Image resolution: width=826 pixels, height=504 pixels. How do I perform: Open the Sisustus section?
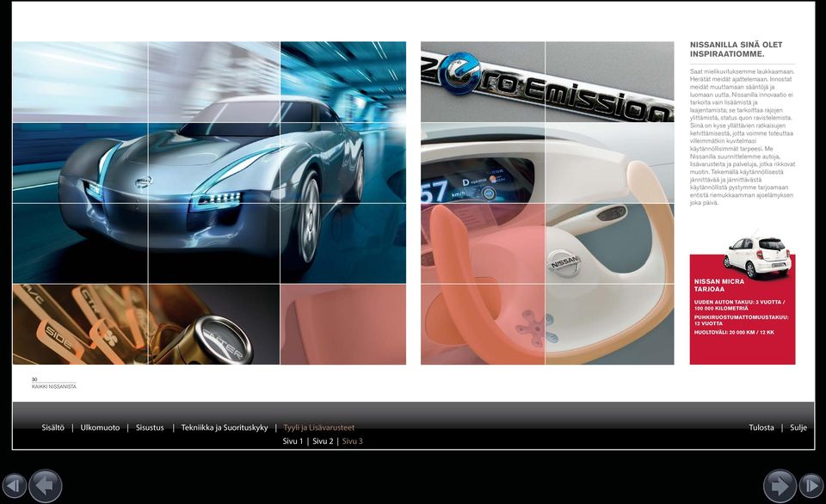[150, 427]
